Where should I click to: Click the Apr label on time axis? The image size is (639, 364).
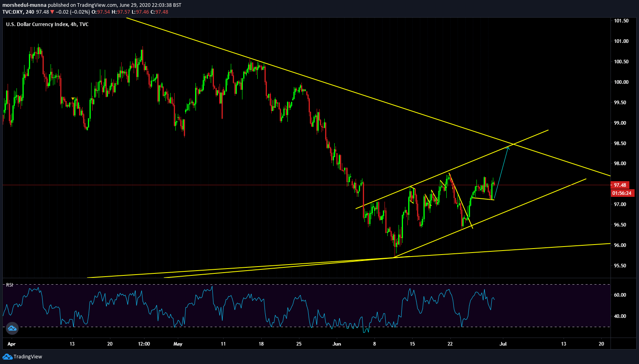point(12,344)
